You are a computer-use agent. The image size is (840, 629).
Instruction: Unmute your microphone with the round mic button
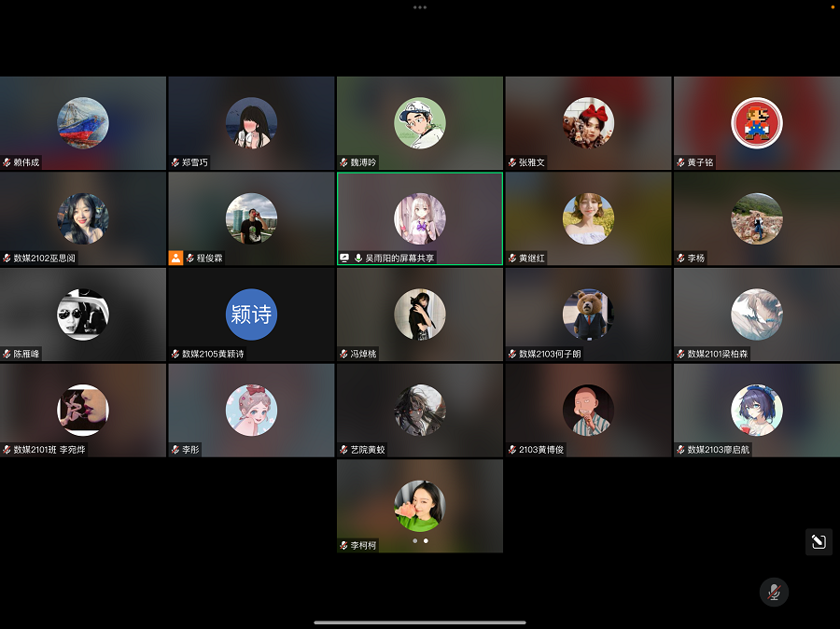pyautogui.click(x=773, y=592)
